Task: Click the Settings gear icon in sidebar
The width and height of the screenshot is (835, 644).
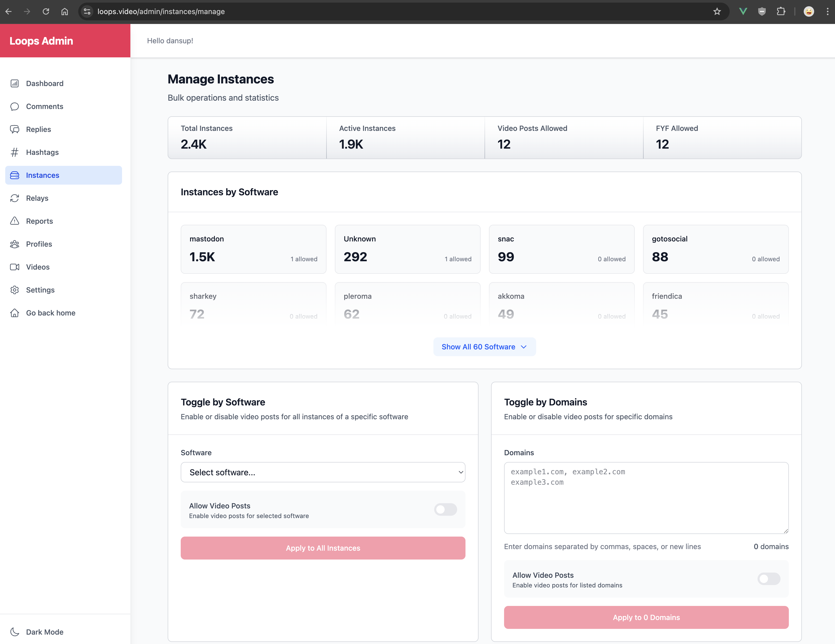Action: 15,290
